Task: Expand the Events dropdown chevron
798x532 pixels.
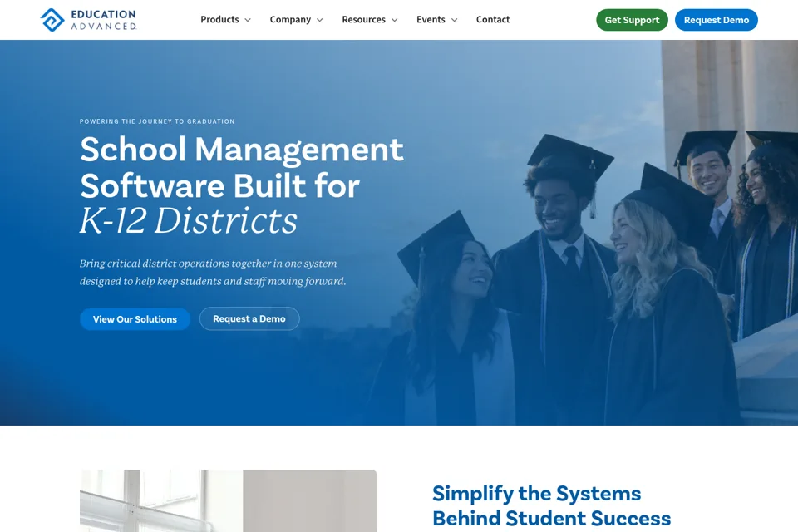Action: point(455,20)
